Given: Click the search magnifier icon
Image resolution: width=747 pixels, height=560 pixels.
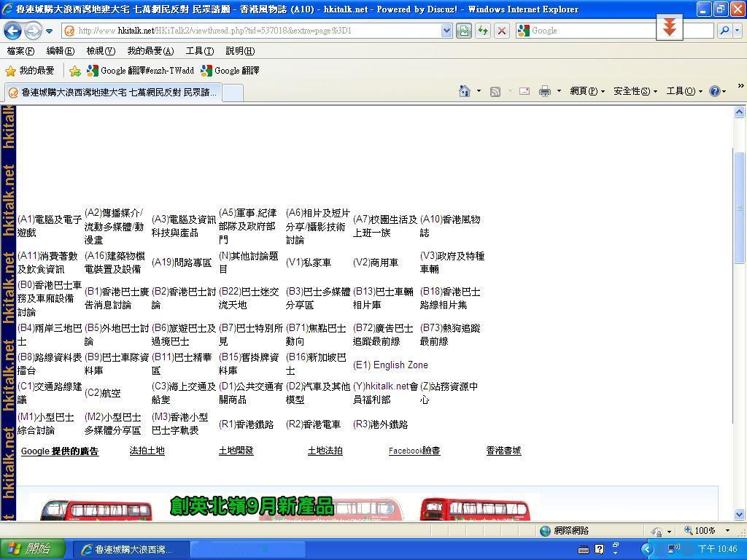Looking at the screenshot, I should coord(724,31).
